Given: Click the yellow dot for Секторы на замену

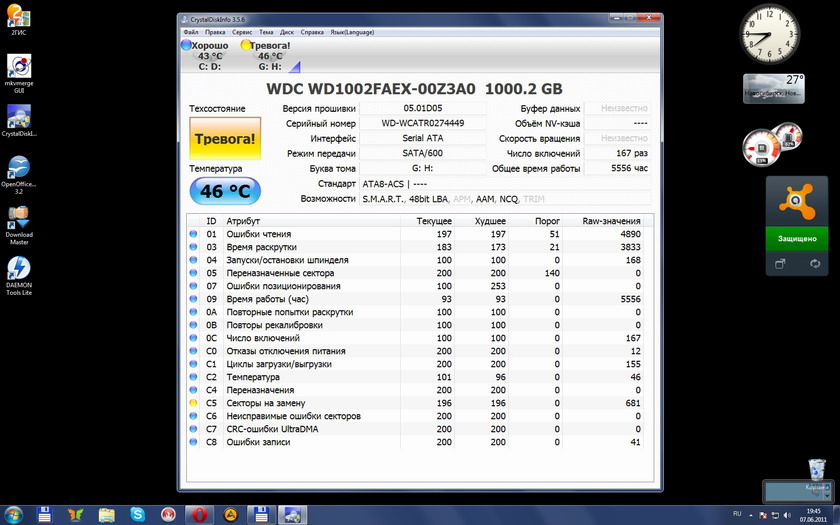Looking at the screenshot, I should 193,403.
